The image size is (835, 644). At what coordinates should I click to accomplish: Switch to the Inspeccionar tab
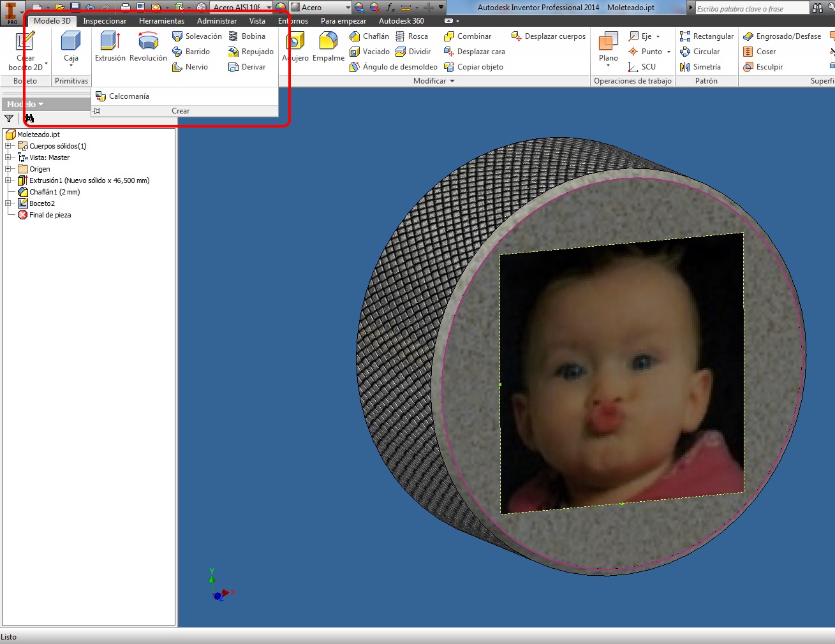coord(105,21)
